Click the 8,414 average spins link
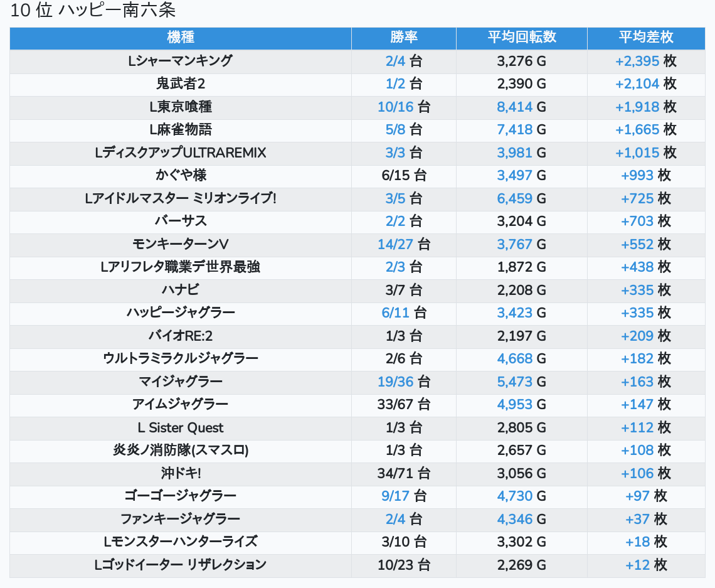715x588 pixels. click(514, 107)
